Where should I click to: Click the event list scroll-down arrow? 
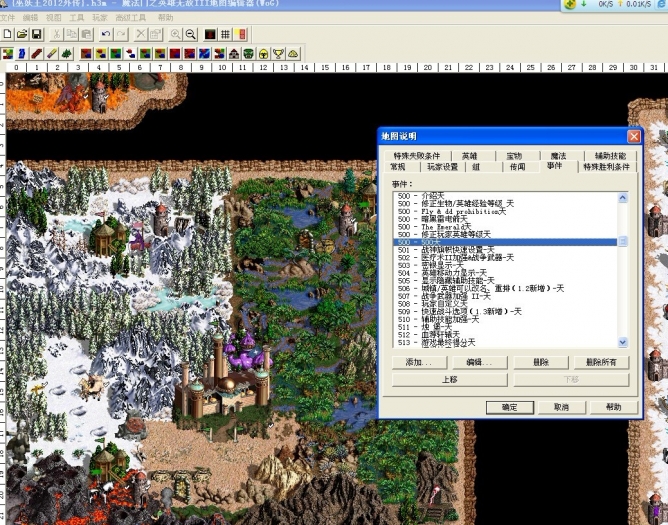623,342
